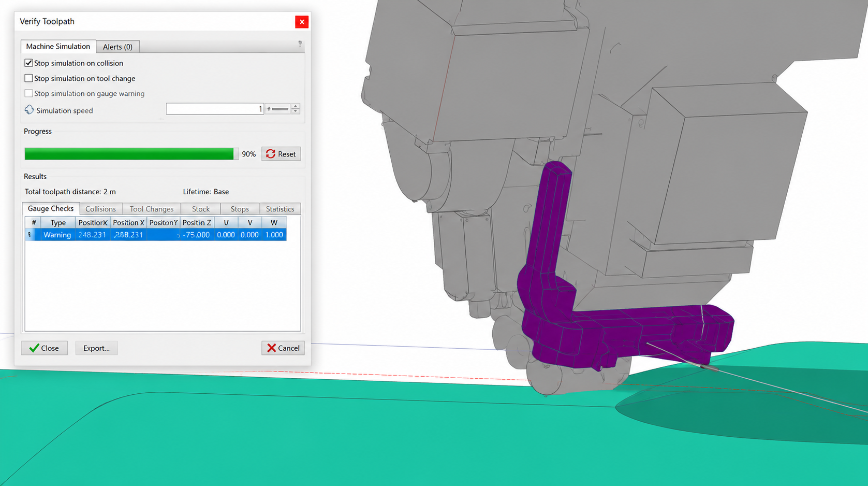Open the Stops results tab
Screen dimensions: 868x486
tap(240, 209)
